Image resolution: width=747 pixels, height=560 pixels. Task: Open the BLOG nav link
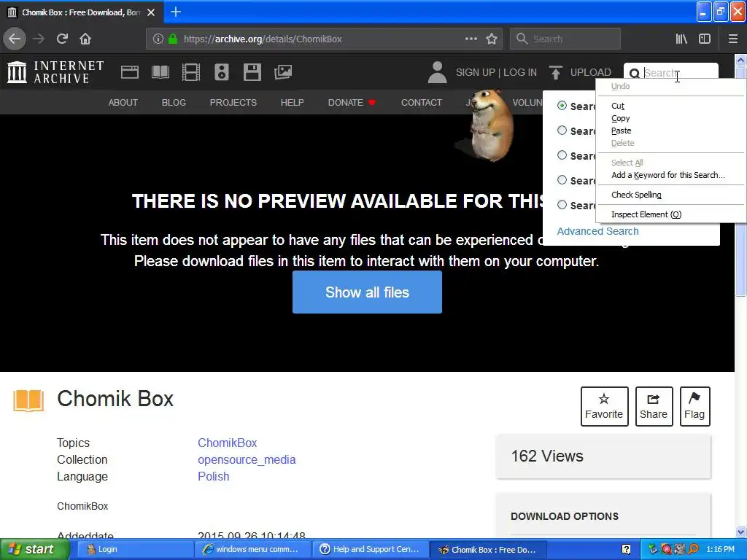[x=174, y=102]
